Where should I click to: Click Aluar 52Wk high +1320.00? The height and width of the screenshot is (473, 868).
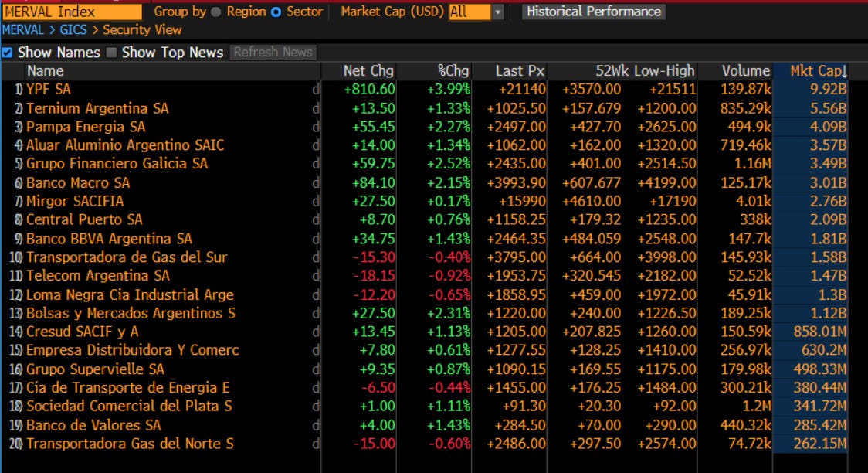tap(666, 145)
